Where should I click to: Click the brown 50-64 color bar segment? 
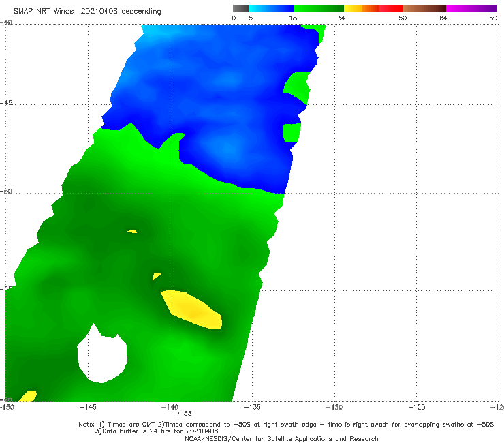tap(424, 8)
